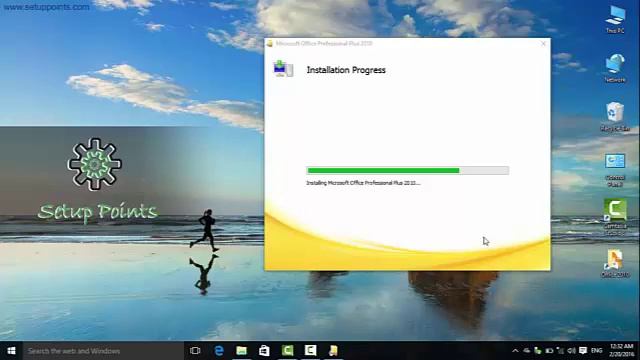Select the Office setup icon in taskbar

(333, 351)
